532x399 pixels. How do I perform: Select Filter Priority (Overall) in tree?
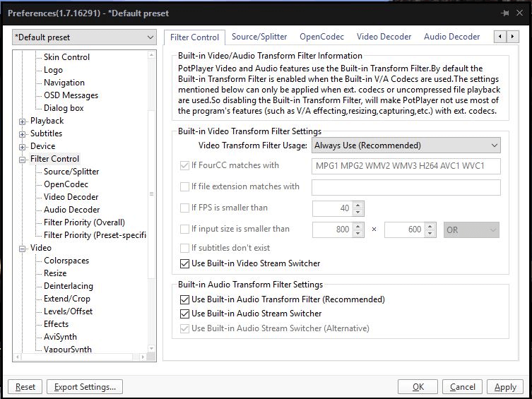pos(84,222)
